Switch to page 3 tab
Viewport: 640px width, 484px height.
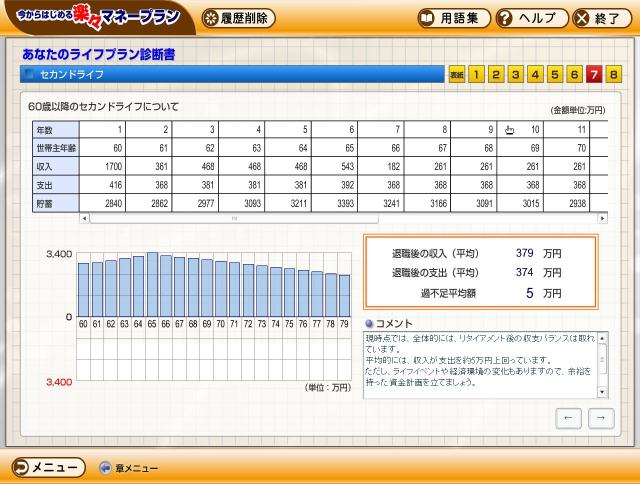[x=515, y=74]
